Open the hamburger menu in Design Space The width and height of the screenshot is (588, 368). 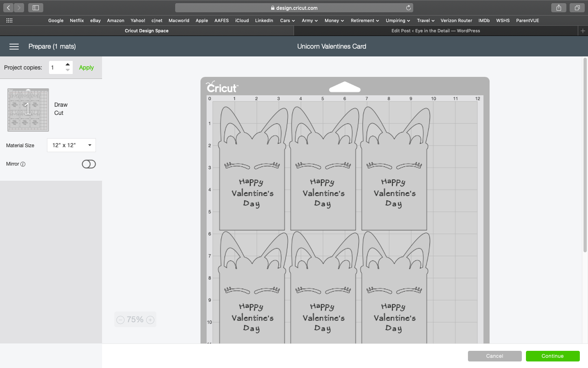pyautogui.click(x=14, y=47)
